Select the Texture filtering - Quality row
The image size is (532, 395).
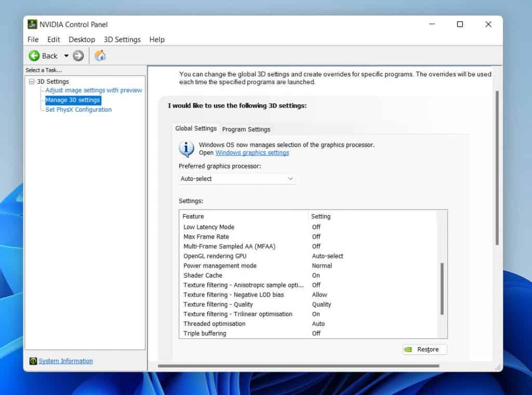(308, 304)
